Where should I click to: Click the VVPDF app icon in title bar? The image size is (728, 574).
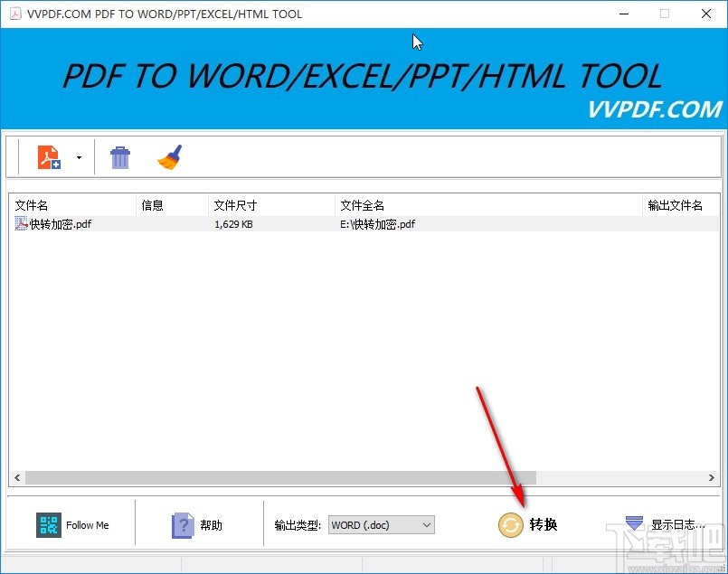14,14
